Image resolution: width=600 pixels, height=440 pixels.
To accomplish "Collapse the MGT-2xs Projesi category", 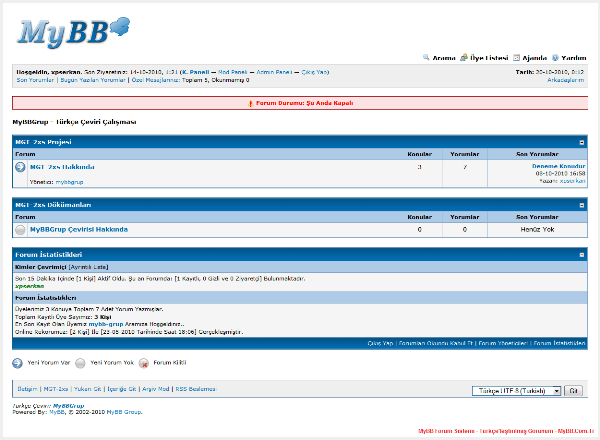I will pyautogui.click(x=582, y=143).
